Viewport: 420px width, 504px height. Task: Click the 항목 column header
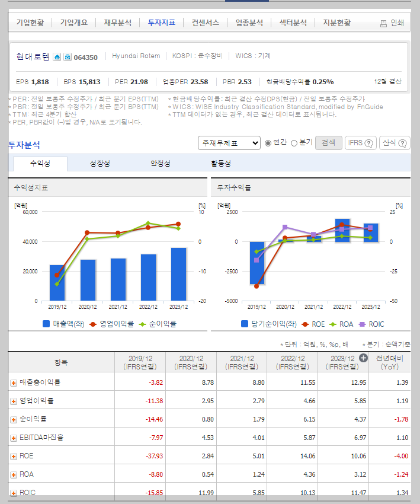[62, 362]
